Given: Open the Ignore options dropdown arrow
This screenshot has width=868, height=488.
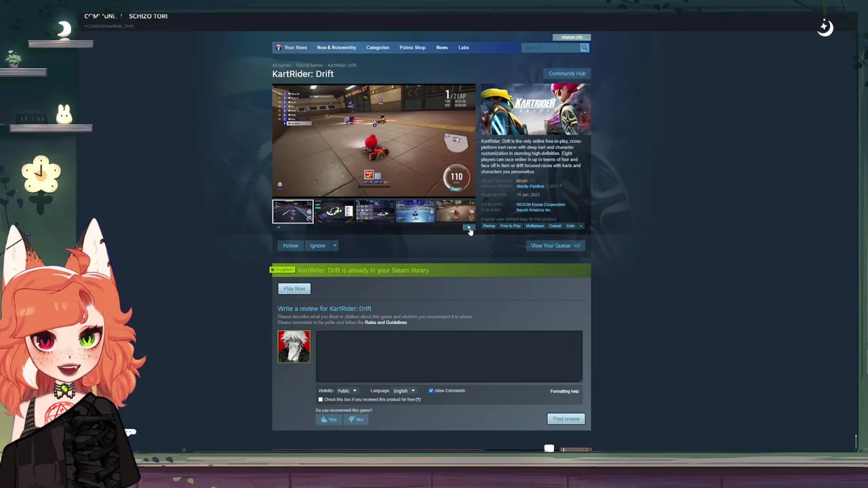Looking at the screenshot, I should (334, 245).
